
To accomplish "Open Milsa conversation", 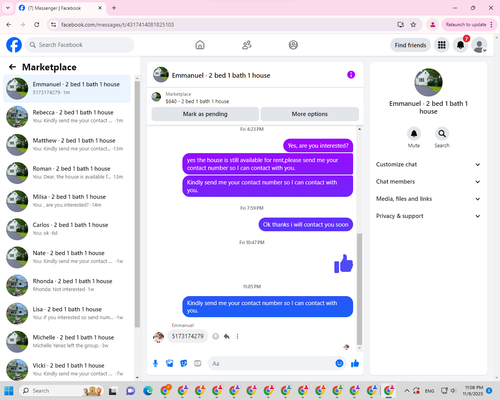I will [67, 201].
